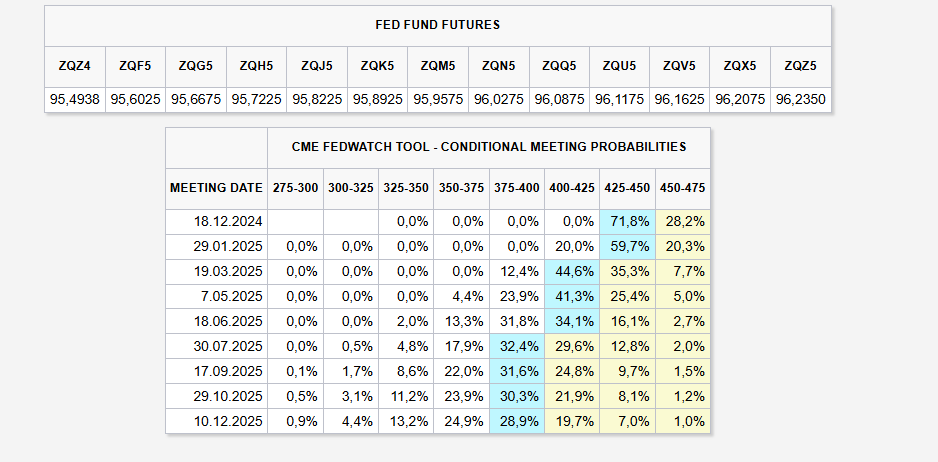Click the 28,9% probability in the last row
Image resolution: width=938 pixels, height=462 pixels.
coord(517,421)
